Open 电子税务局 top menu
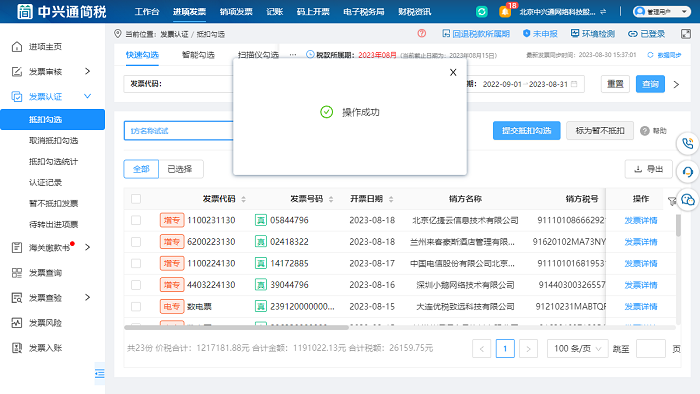Image resolution: width=700 pixels, height=394 pixels. [x=364, y=12]
